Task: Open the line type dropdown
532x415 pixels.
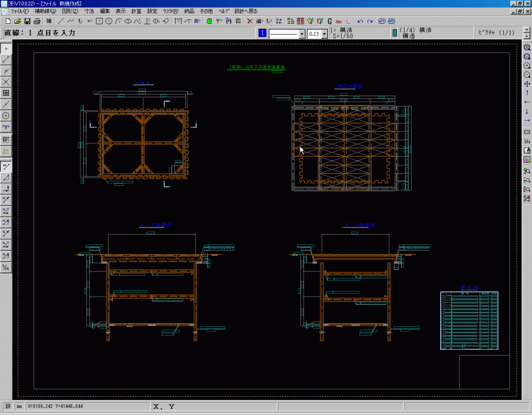Action: [302, 34]
